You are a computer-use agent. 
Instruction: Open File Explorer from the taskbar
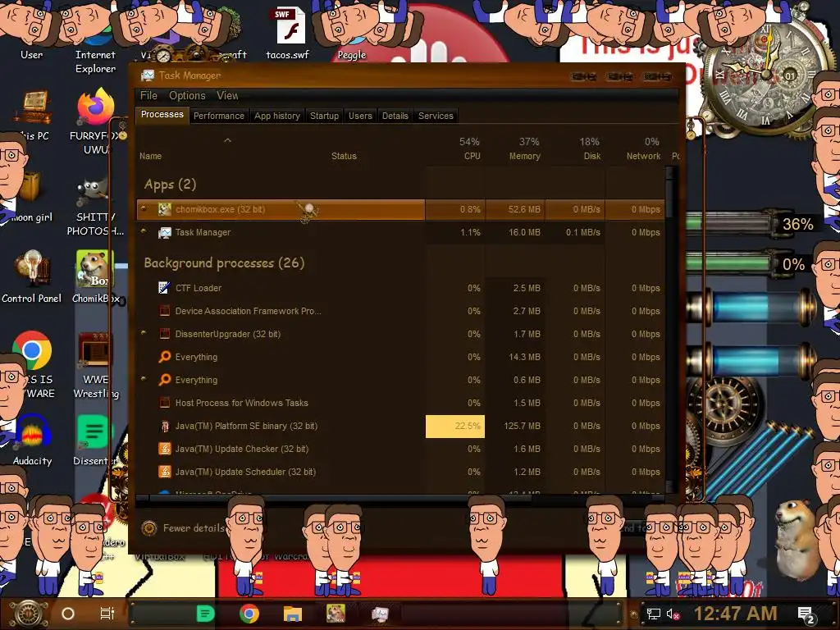coord(293,614)
